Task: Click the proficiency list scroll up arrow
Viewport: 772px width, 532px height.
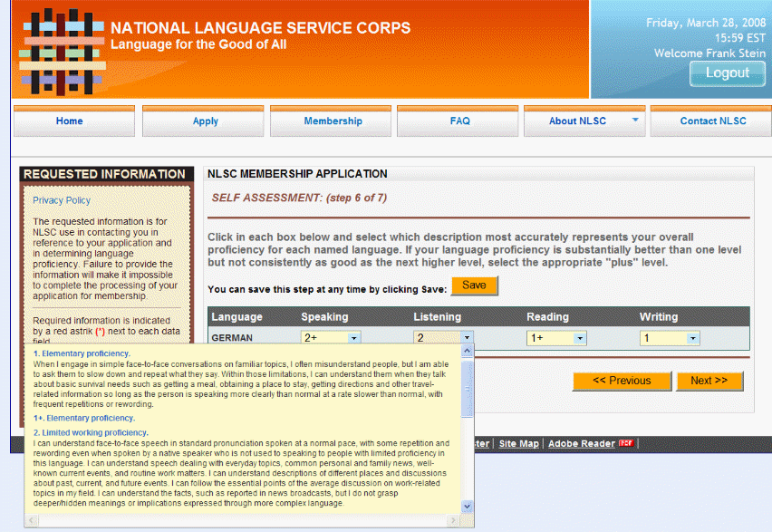Action: point(468,350)
